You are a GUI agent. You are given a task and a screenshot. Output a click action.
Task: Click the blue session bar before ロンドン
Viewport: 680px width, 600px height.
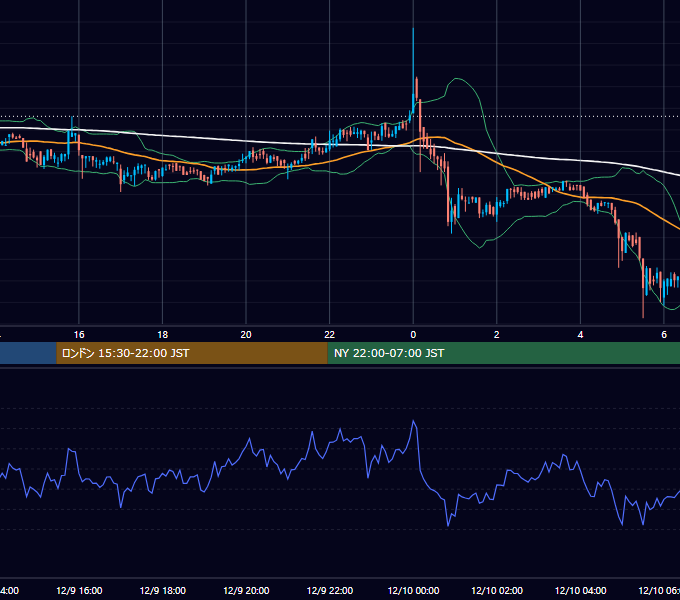click(28, 353)
